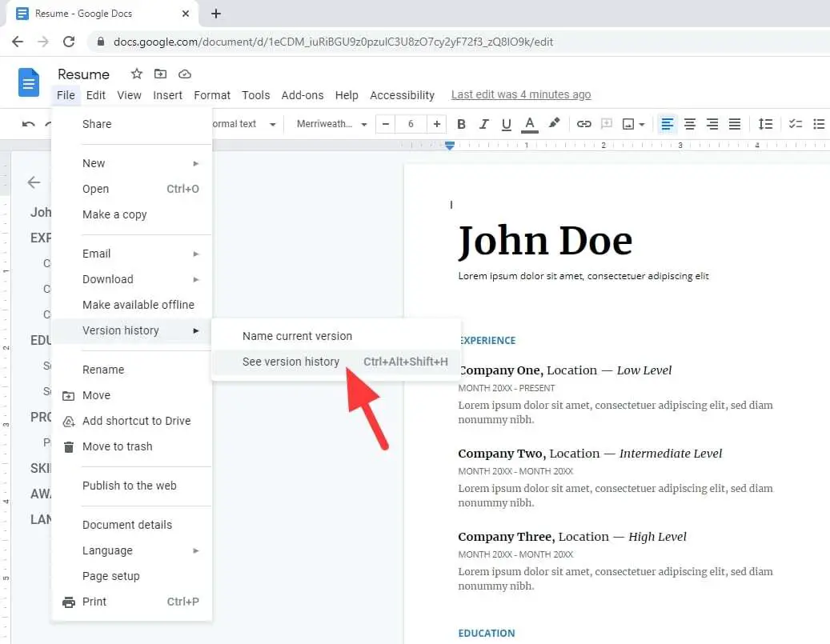Toggle bold formatting
The image size is (830, 644).
[460, 124]
